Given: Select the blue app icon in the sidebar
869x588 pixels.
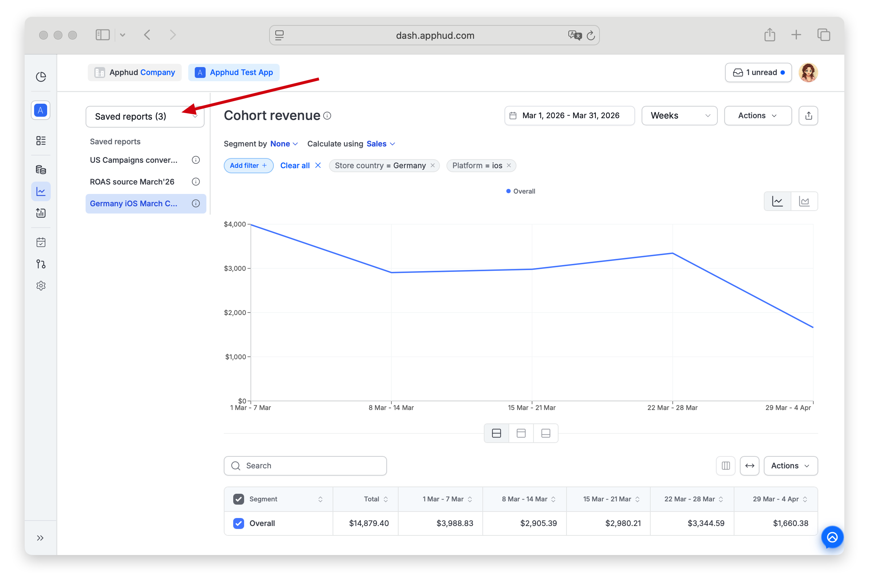Looking at the screenshot, I should coord(41,110).
